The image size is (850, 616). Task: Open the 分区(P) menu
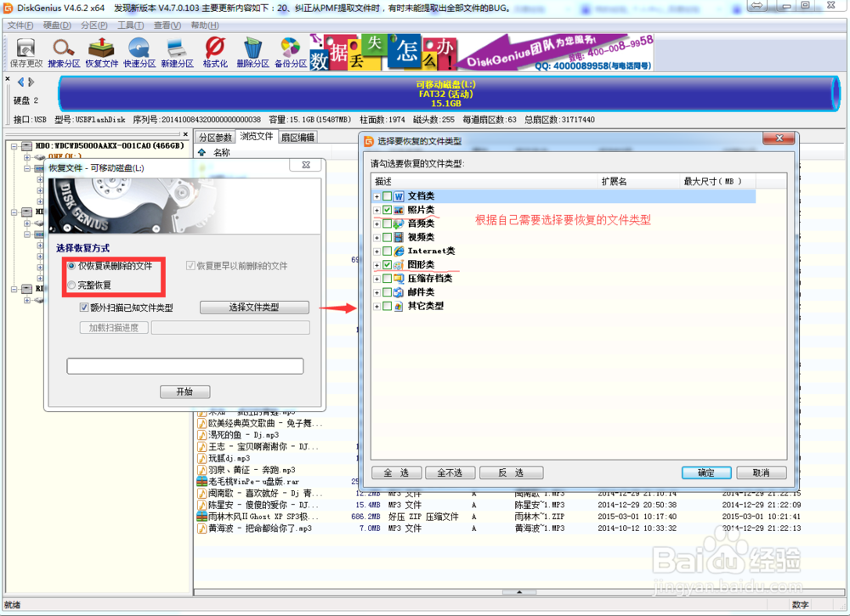93,25
